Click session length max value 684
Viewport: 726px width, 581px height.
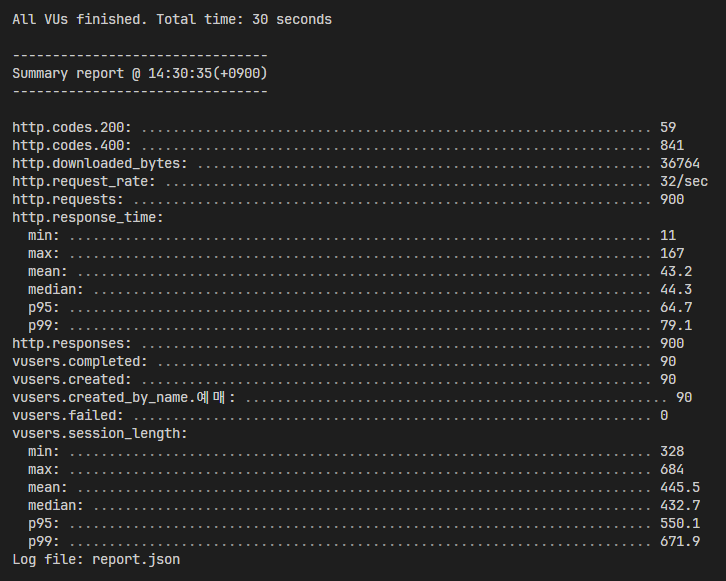click(672, 469)
